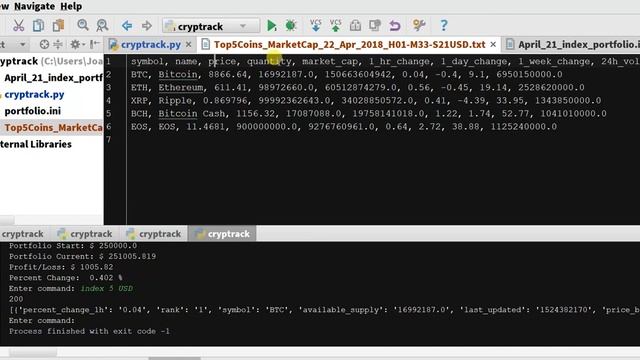The width and height of the screenshot is (640, 360).
Task: Open portfolio.ini in project tree
Action: 33,111
